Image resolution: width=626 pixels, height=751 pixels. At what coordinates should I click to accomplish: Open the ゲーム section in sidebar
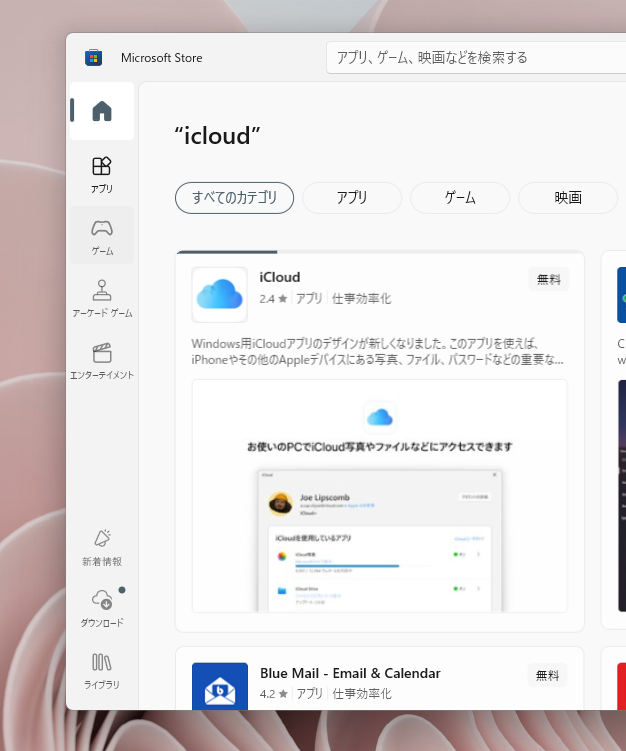tap(102, 237)
